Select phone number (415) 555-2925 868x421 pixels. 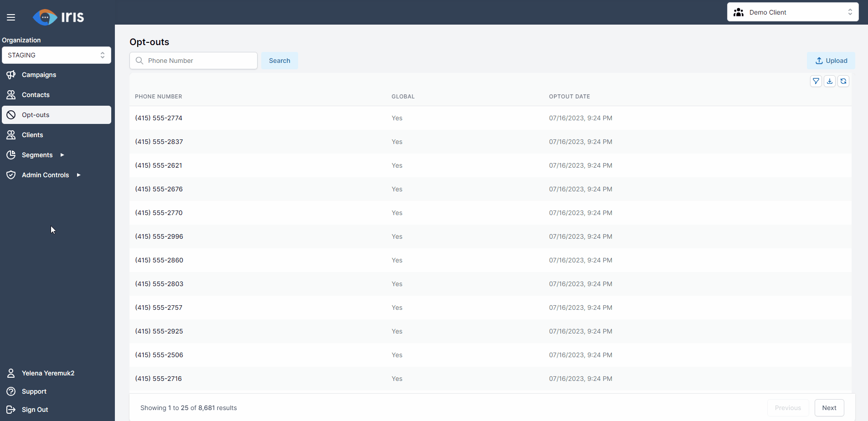pyautogui.click(x=159, y=331)
